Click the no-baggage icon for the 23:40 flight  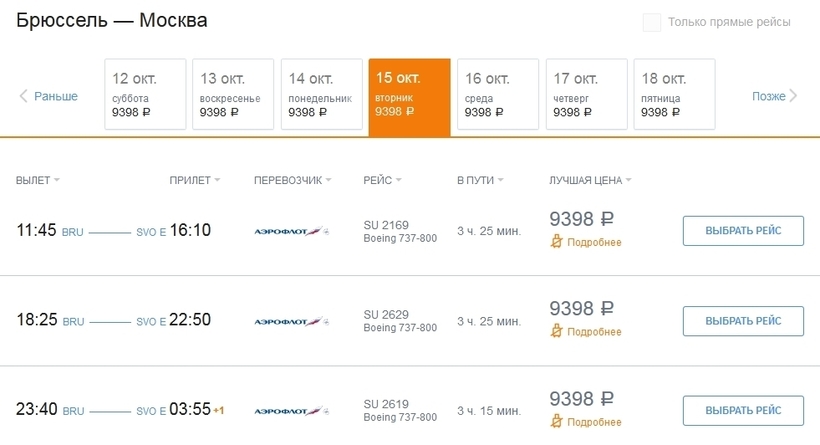(x=557, y=422)
